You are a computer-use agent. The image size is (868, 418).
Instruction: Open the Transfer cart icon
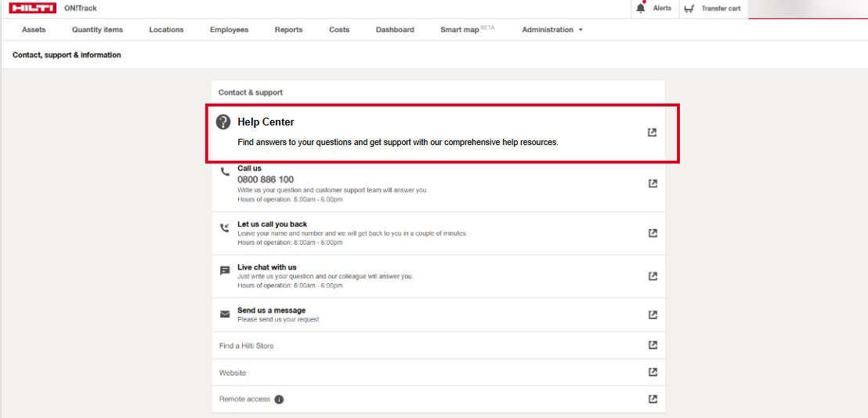click(689, 9)
